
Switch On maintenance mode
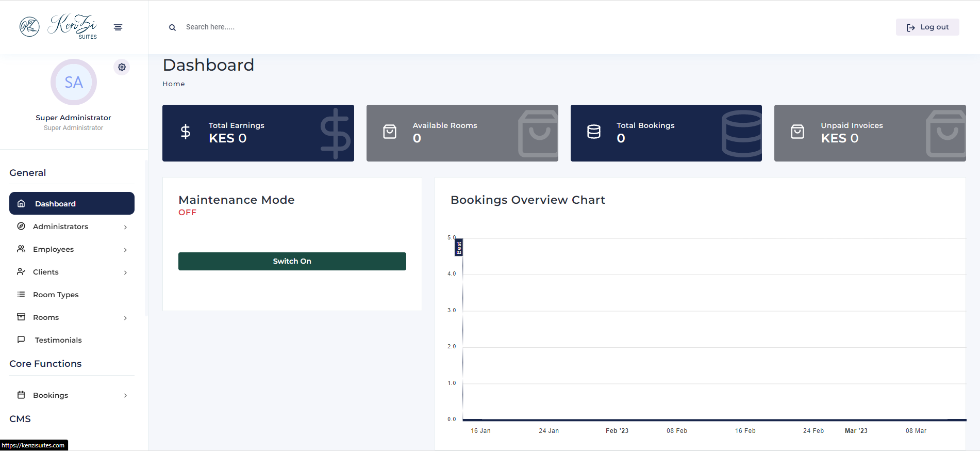point(292,261)
